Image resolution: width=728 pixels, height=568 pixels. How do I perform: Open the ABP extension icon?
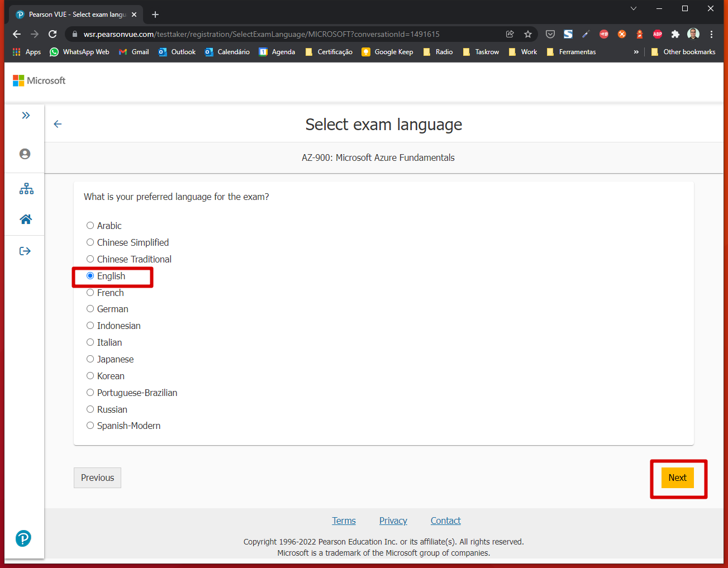pyautogui.click(x=658, y=34)
